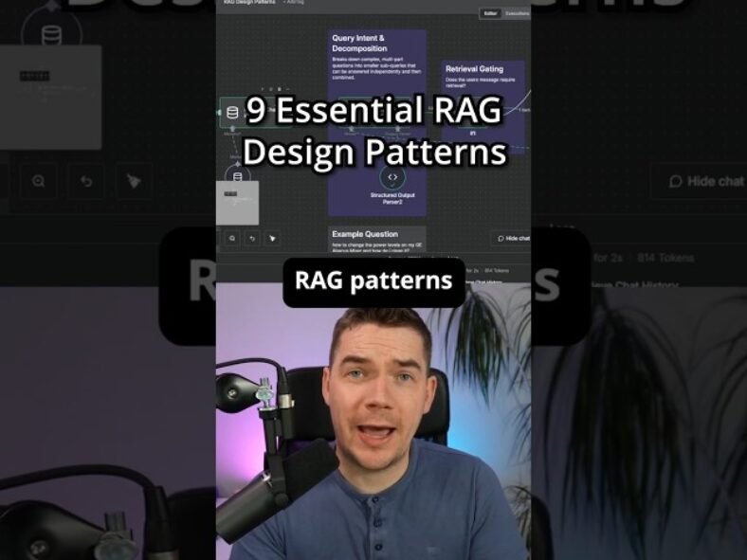Screen dimensions: 747x560
Task: Switch to the Executions tab
Action: pyautogui.click(x=517, y=13)
